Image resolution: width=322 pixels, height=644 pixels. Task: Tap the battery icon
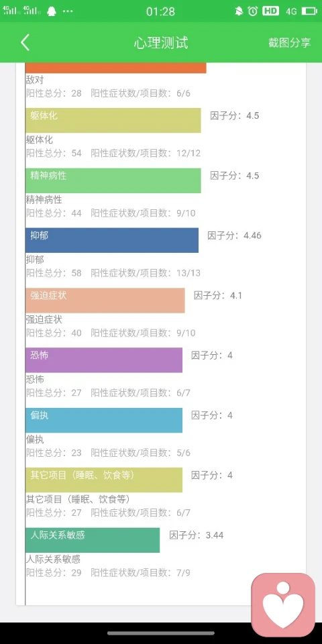[x=310, y=11]
